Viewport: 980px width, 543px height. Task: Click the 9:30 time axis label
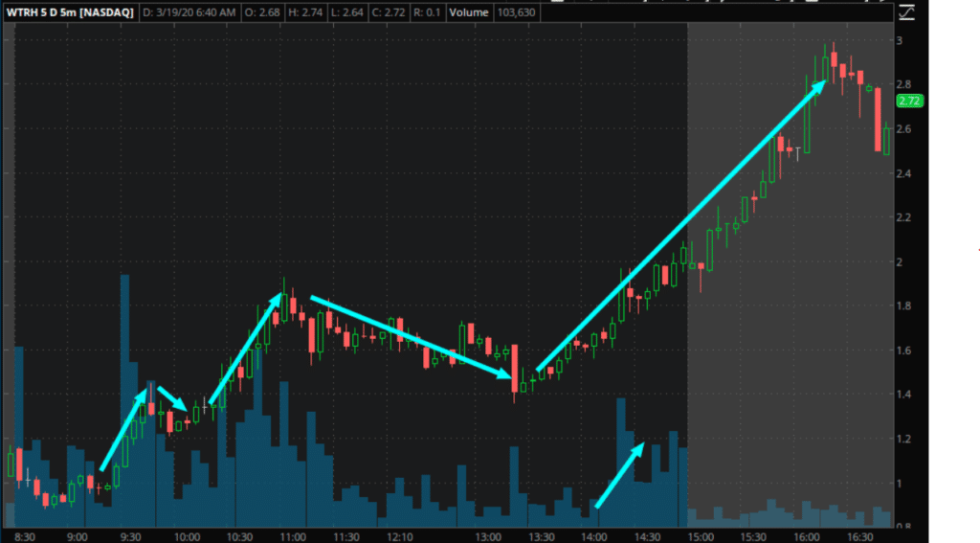130,536
